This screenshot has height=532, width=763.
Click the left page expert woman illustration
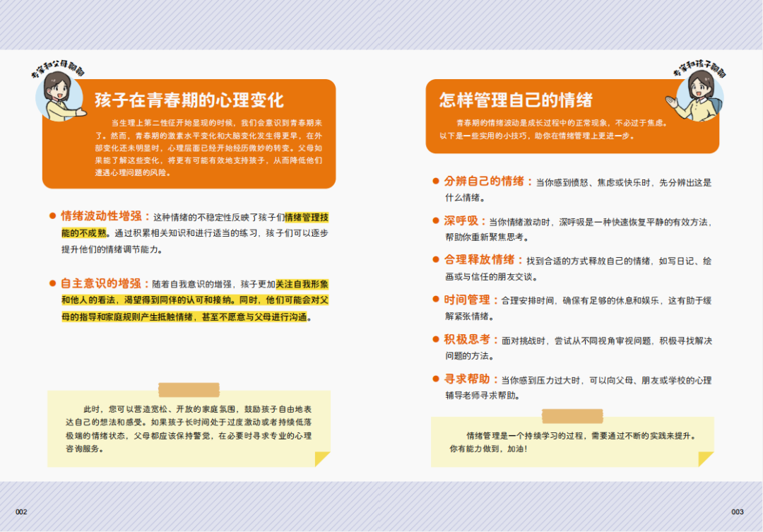tap(59, 96)
